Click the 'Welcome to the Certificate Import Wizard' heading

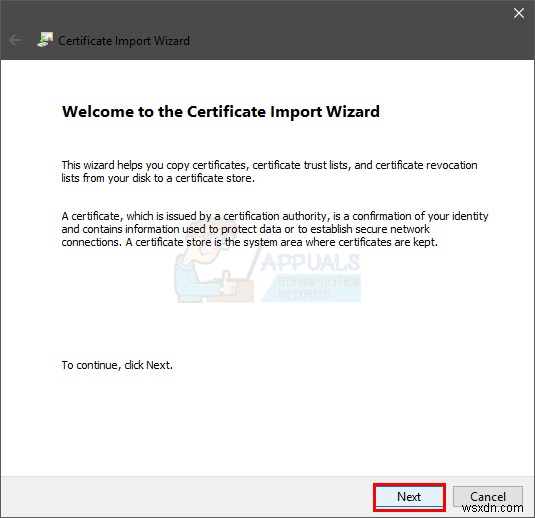click(221, 112)
